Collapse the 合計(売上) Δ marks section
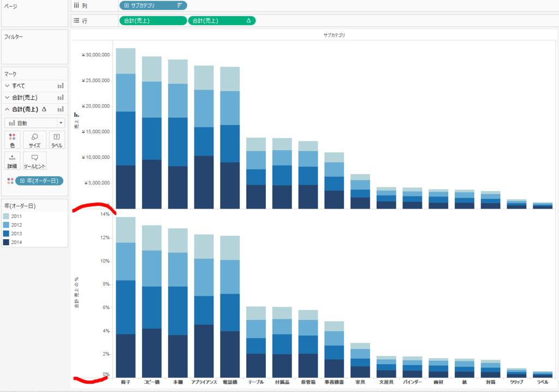Image resolution: width=559 pixels, height=392 pixels. 7,109
